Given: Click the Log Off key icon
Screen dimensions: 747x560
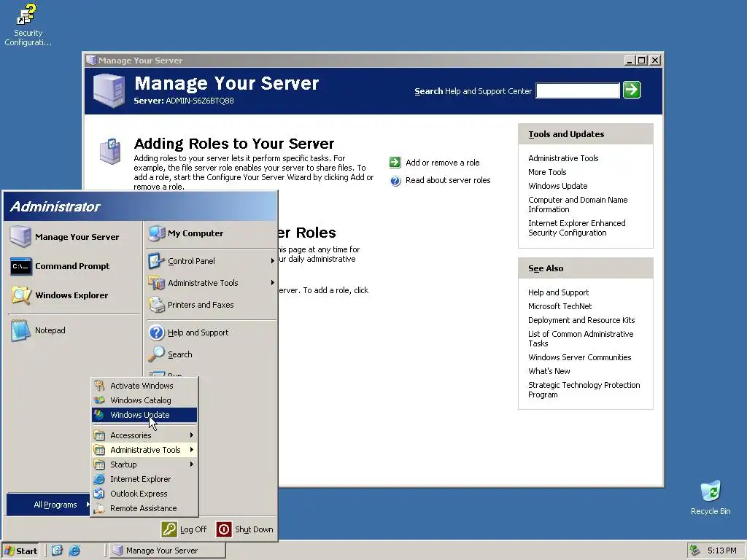Looking at the screenshot, I should tap(169, 529).
